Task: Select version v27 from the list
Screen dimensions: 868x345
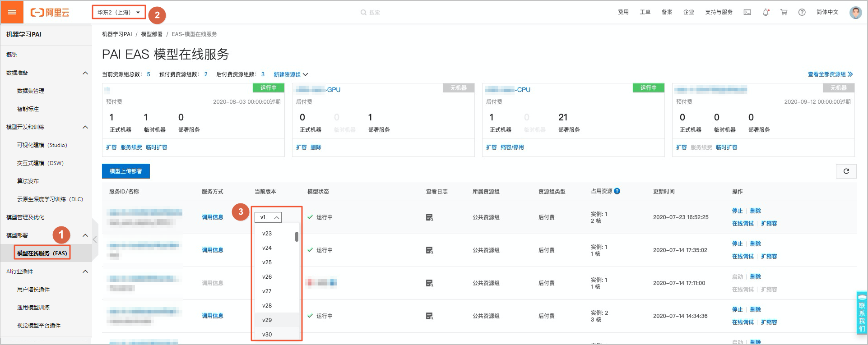Action: tap(277, 291)
